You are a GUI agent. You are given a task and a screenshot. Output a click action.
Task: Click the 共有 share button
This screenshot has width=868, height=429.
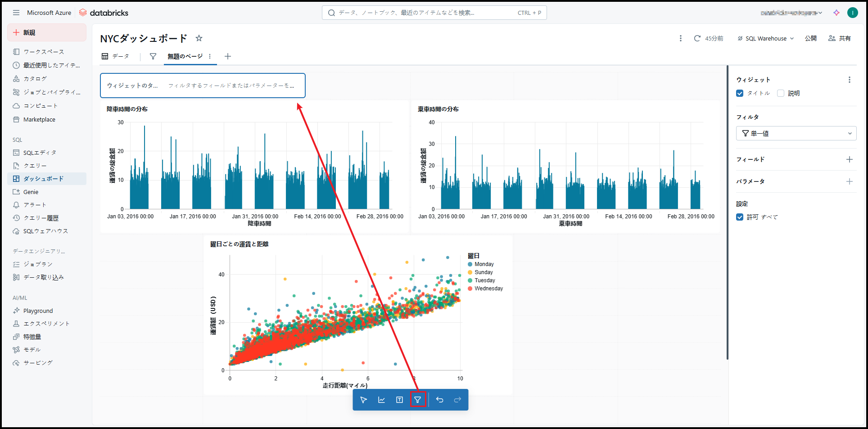(840, 38)
